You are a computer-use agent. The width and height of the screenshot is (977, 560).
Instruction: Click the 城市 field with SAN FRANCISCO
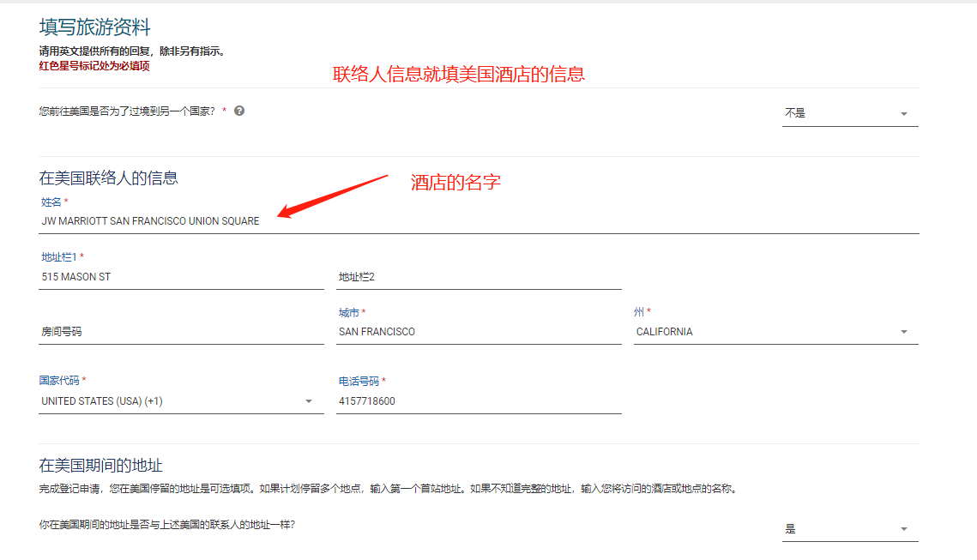point(479,331)
